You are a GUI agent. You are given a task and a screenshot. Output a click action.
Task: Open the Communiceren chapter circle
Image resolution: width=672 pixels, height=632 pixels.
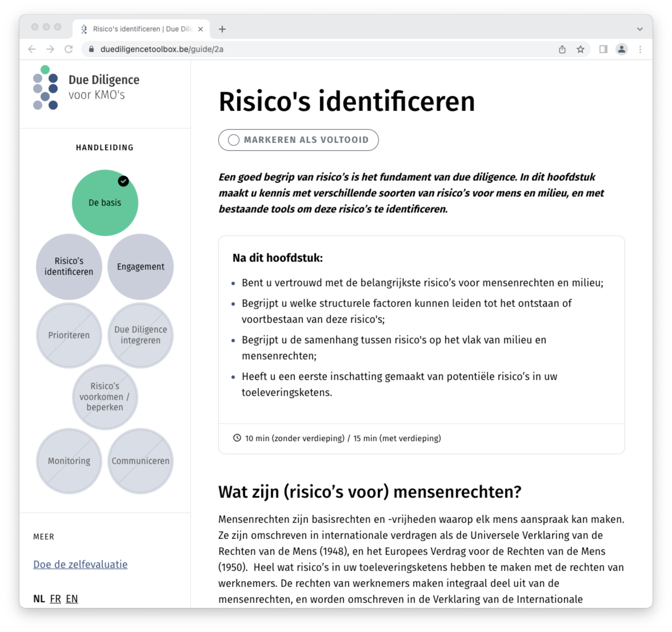(x=140, y=461)
